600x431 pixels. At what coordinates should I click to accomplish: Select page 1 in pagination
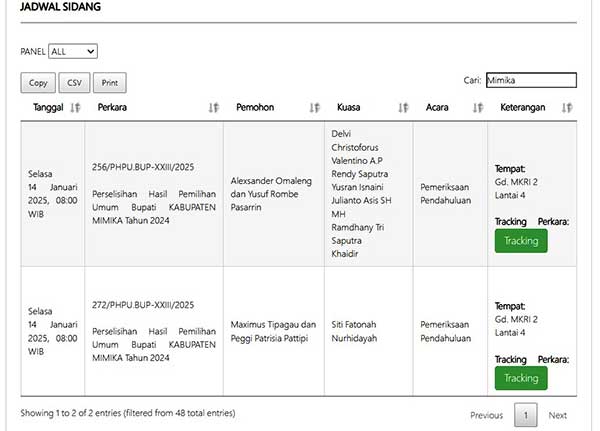pyautogui.click(x=526, y=415)
